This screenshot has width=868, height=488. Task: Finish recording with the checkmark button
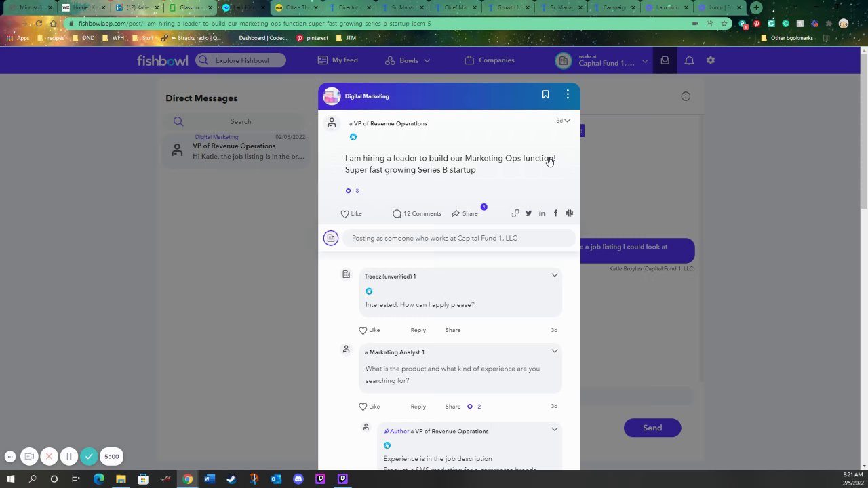click(x=89, y=457)
